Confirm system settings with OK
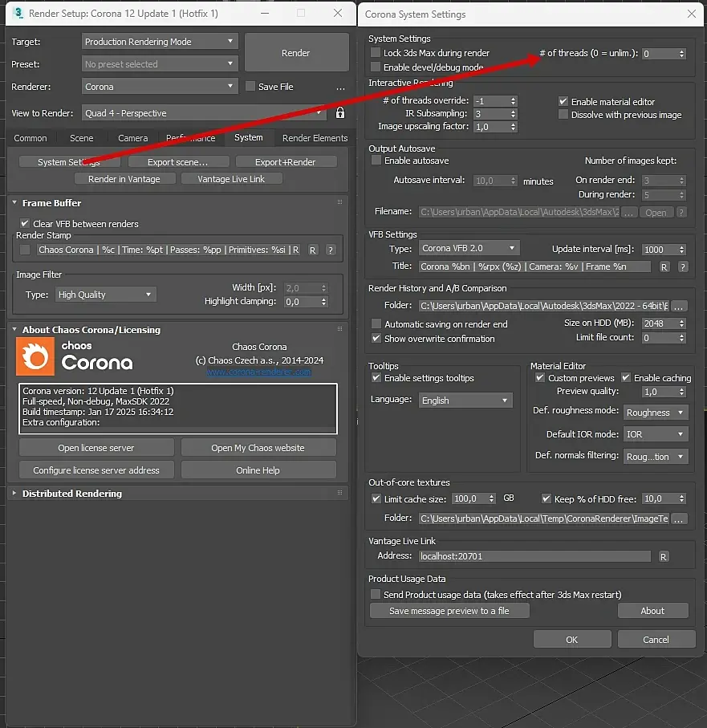 pyautogui.click(x=572, y=640)
